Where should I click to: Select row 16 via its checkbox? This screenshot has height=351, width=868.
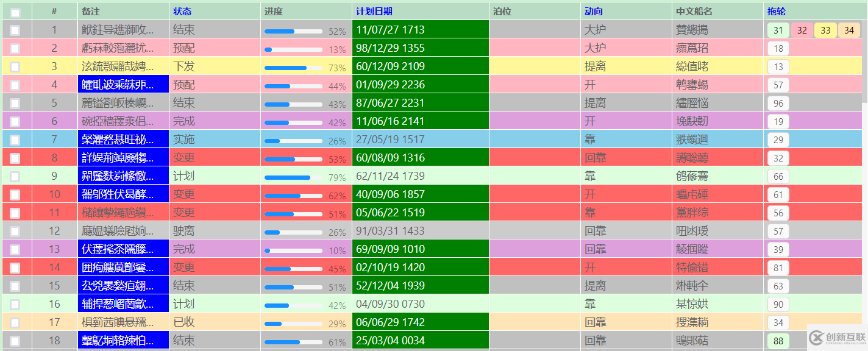coord(15,305)
